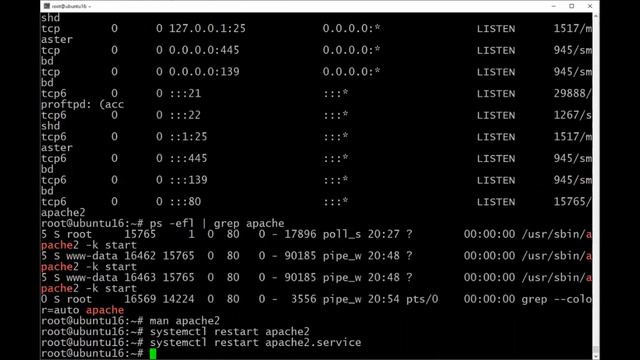Click the time '20:54' in grep row
The width and height of the screenshot is (640, 360).
pos(383,299)
